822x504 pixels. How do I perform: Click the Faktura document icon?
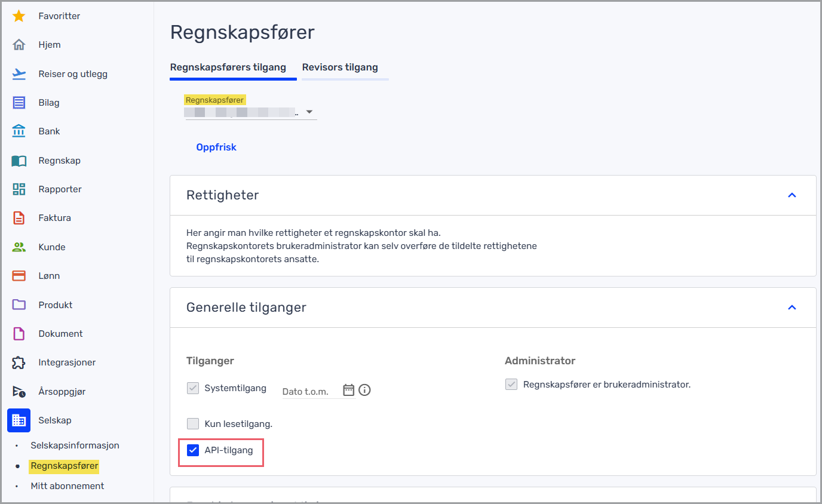19,218
